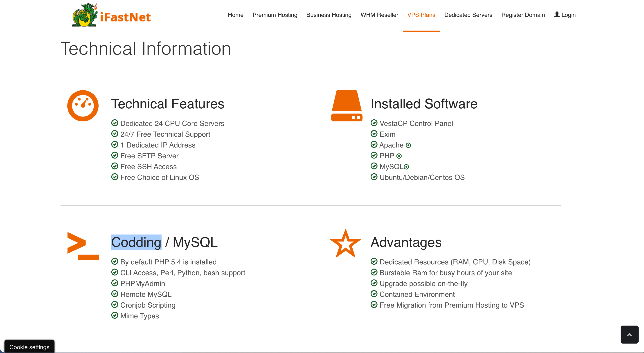The width and height of the screenshot is (644, 353).
Task: Click the checkmark beside Exim
Action: pyautogui.click(x=374, y=134)
